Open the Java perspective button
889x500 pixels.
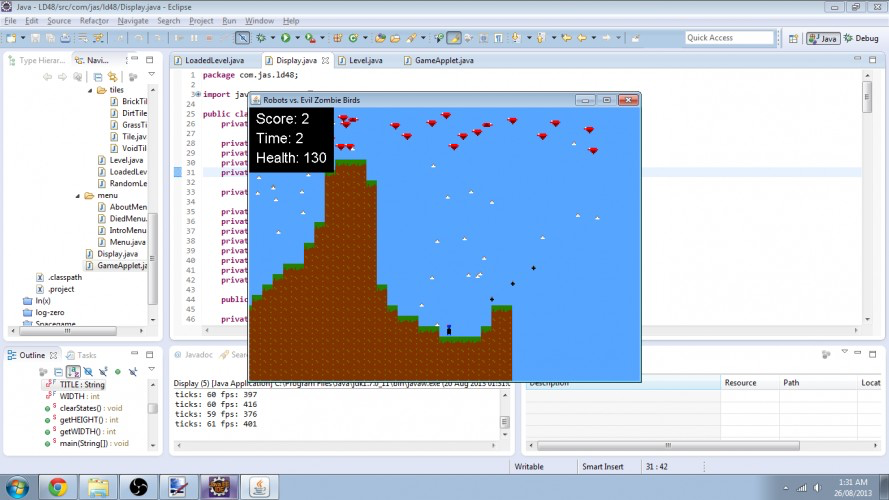tap(823, 38)
